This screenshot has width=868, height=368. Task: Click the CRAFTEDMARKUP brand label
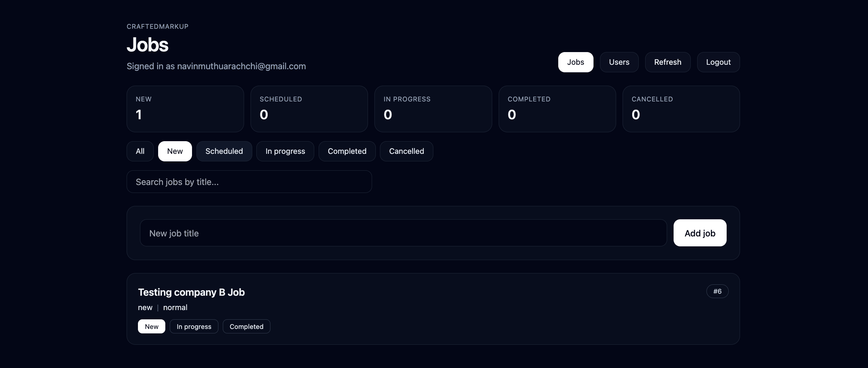click(x=157, y=26)
